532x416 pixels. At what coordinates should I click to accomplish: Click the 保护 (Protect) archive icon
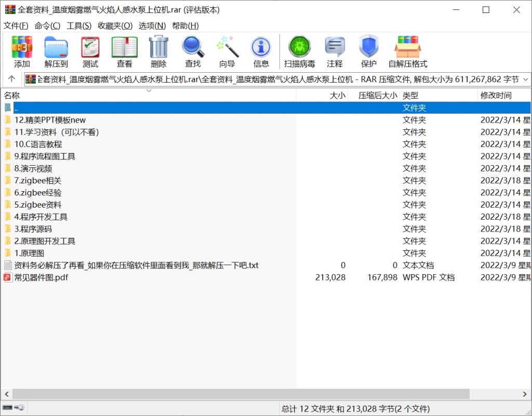click(369, 49)
